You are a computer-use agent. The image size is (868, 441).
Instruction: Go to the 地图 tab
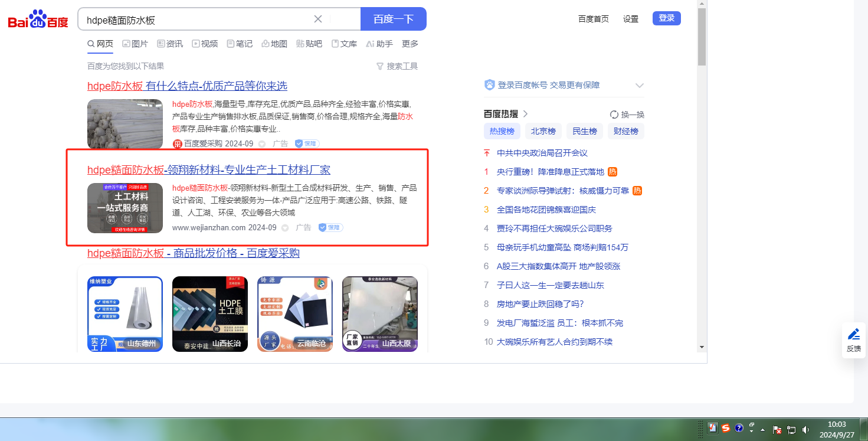click(274, 44)
